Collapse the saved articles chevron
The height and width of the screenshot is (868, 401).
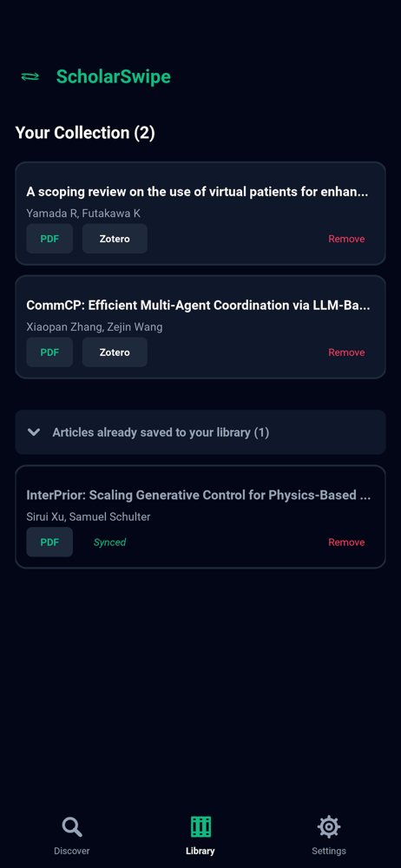point(34,432)
